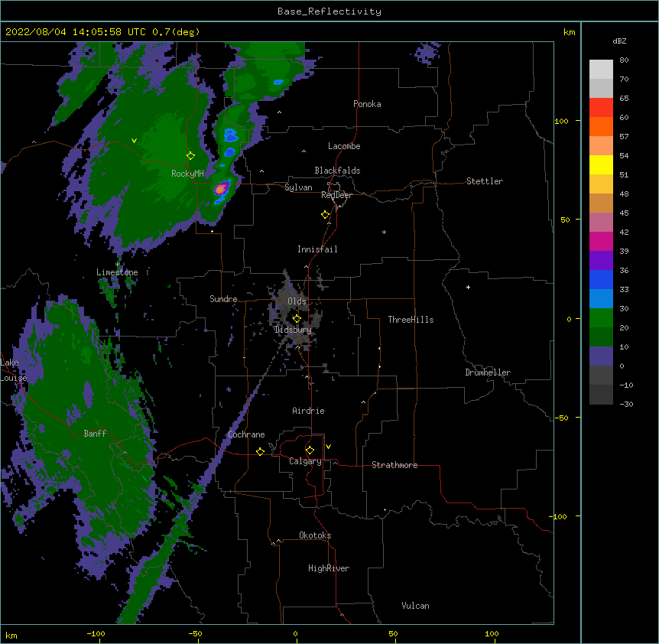
Task: Click the Lacombe city label
Action: click(344, 146)
